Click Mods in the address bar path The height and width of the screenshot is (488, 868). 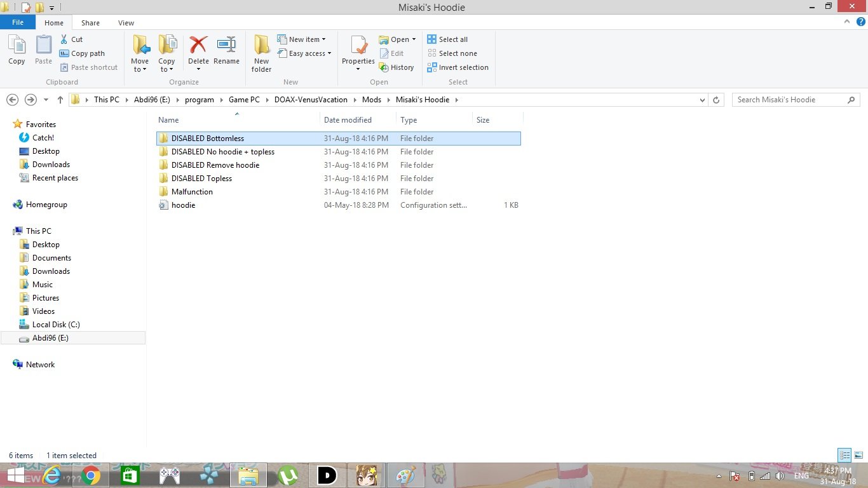coord(372,100)
